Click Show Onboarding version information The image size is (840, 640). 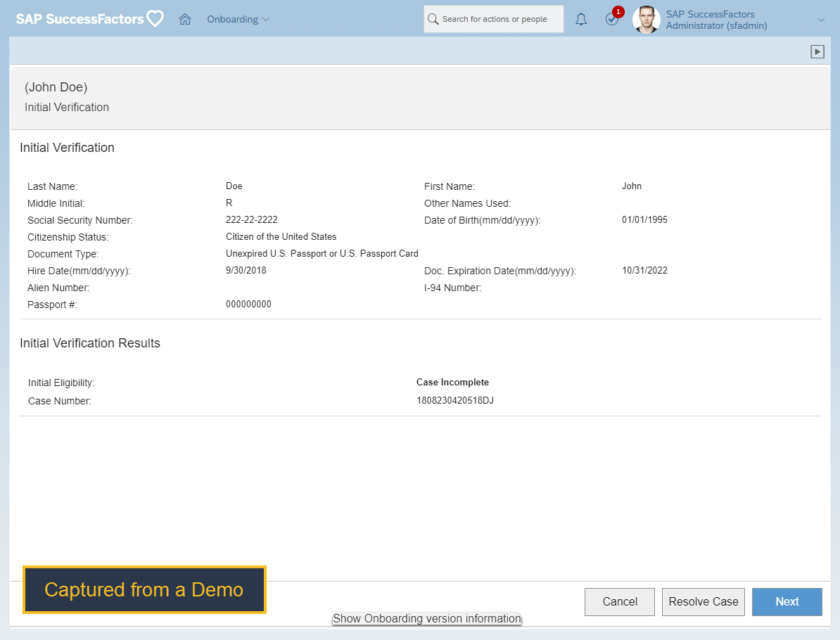coord(426,619)
